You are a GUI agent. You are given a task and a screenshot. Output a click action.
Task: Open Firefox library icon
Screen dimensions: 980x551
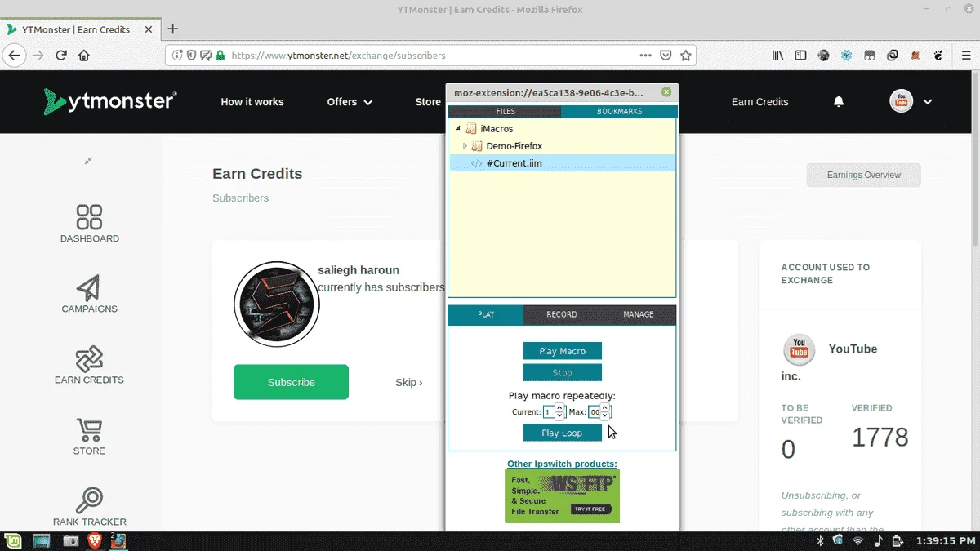pos(778,56)
